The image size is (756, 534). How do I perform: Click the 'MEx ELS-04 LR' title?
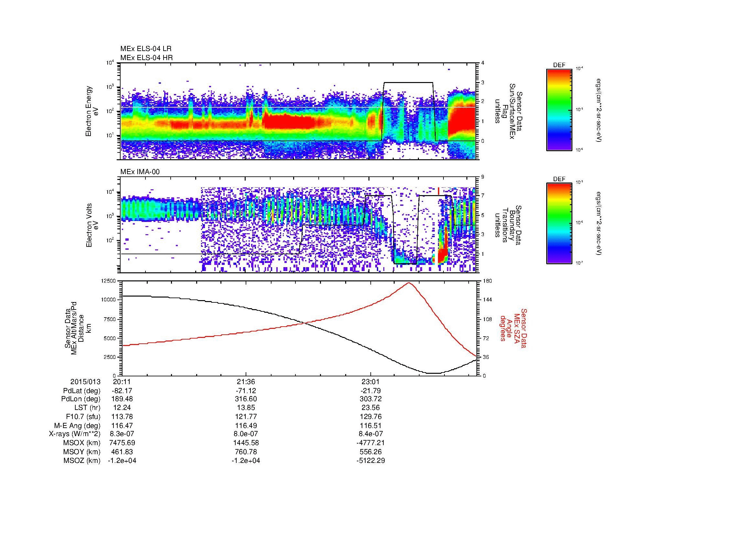pos(146,49)
